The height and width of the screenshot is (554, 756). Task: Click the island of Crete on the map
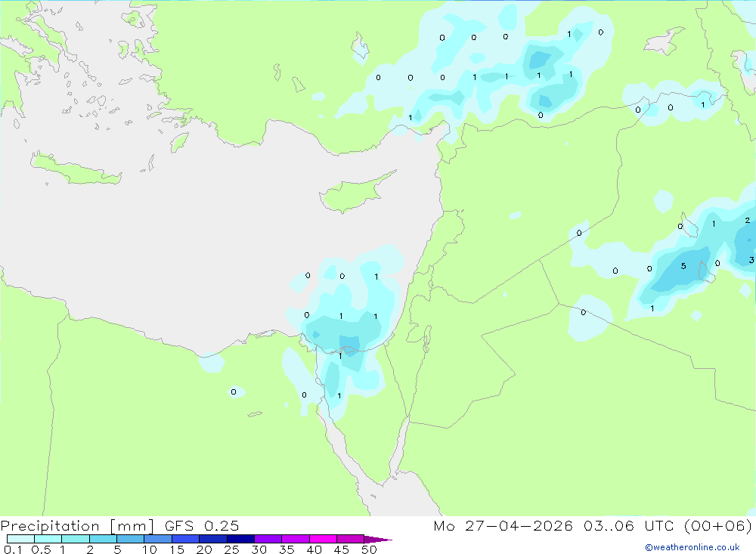pyautogui.click(x=76, y=169)
